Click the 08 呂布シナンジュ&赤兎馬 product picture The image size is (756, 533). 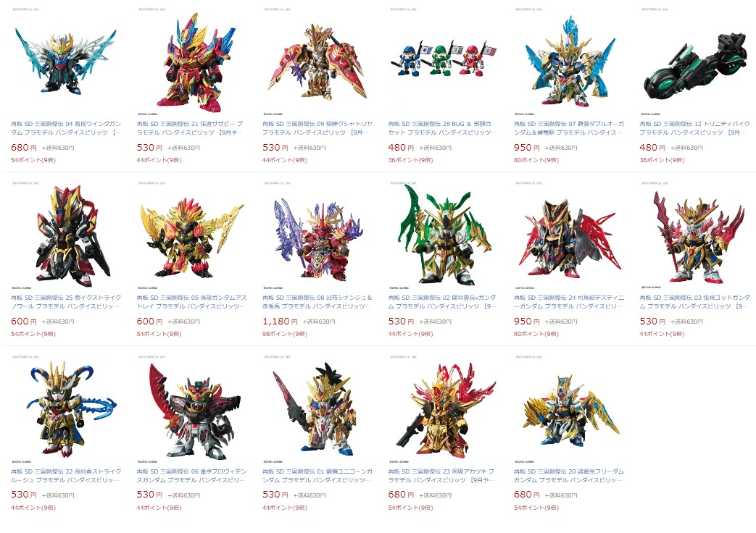pyautogui.click(x=317, y=239)
